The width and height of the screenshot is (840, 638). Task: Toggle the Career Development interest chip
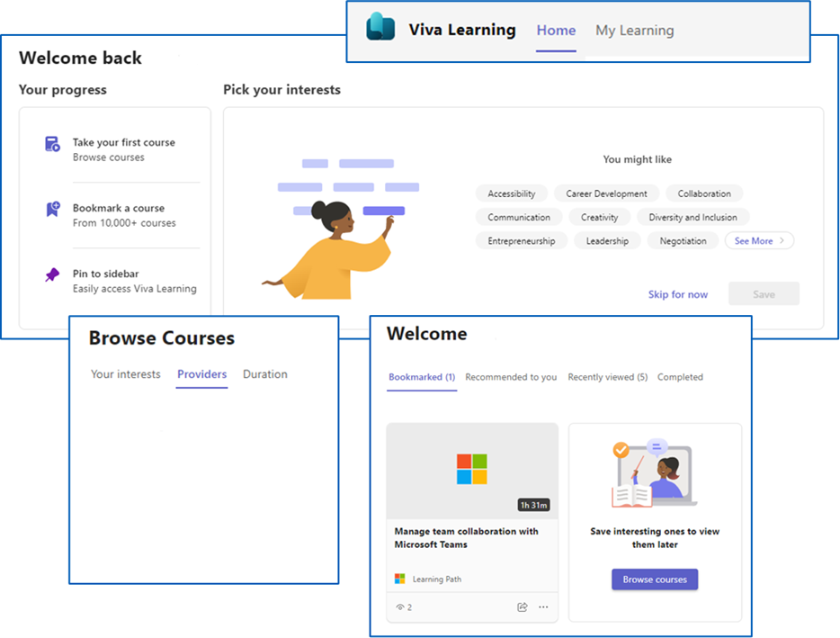[606, 193]
